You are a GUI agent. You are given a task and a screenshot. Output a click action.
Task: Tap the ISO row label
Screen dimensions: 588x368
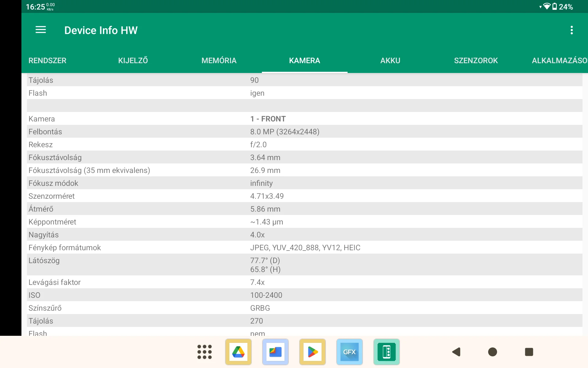[x=34, y=295]
